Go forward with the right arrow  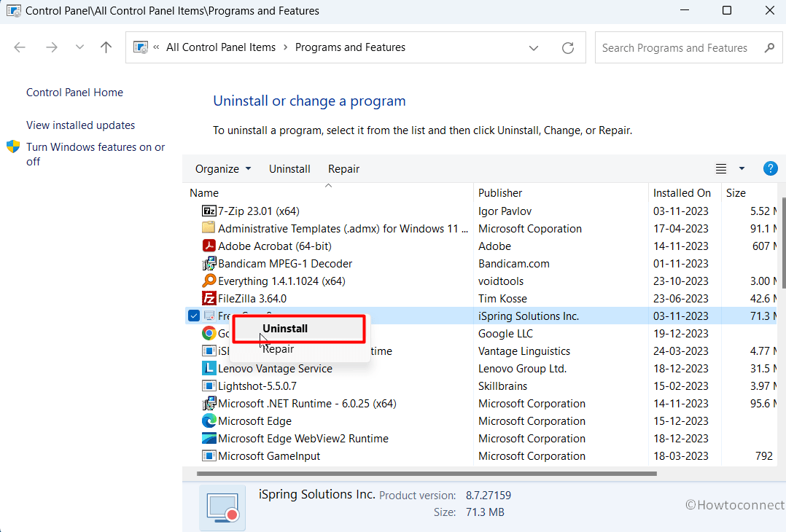tap(51, 47)
